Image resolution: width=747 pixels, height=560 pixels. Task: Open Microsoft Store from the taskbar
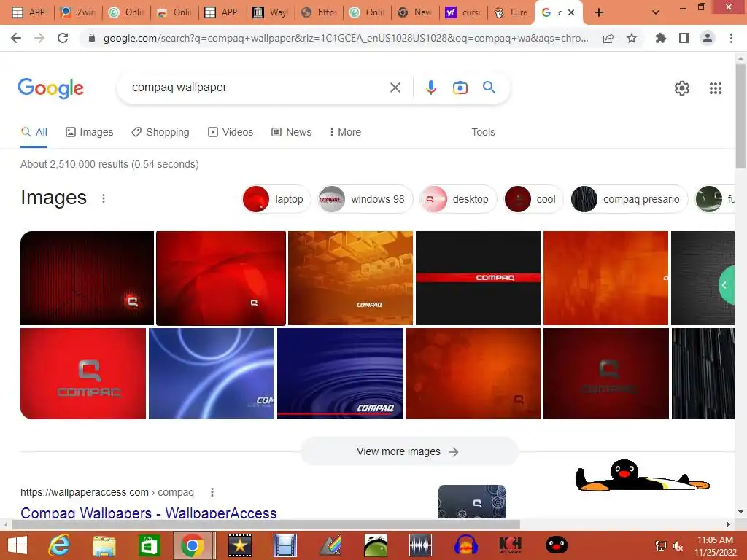pos(149,545)
